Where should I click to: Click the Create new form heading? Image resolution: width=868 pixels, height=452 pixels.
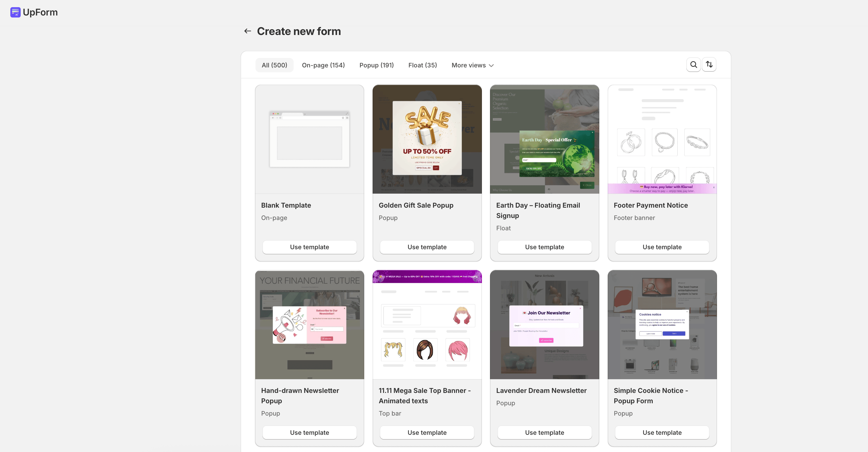tap(299, 31)
